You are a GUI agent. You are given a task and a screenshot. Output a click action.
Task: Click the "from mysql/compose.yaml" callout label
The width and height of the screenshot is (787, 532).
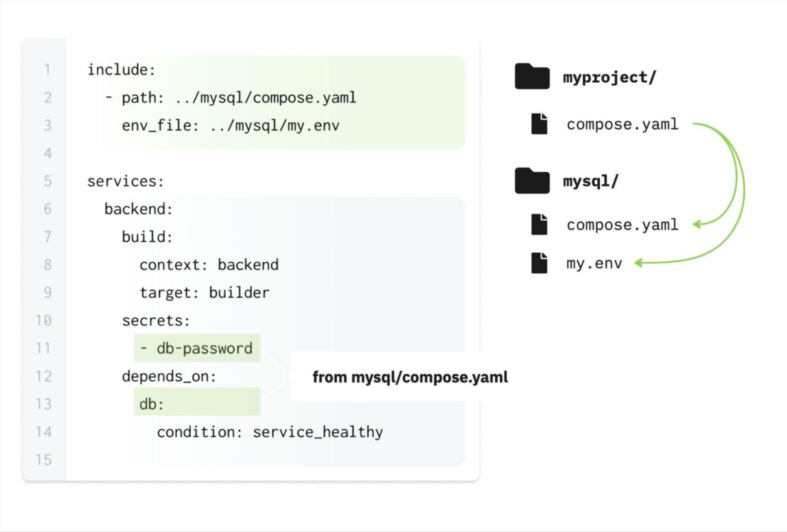coord(410,377)
